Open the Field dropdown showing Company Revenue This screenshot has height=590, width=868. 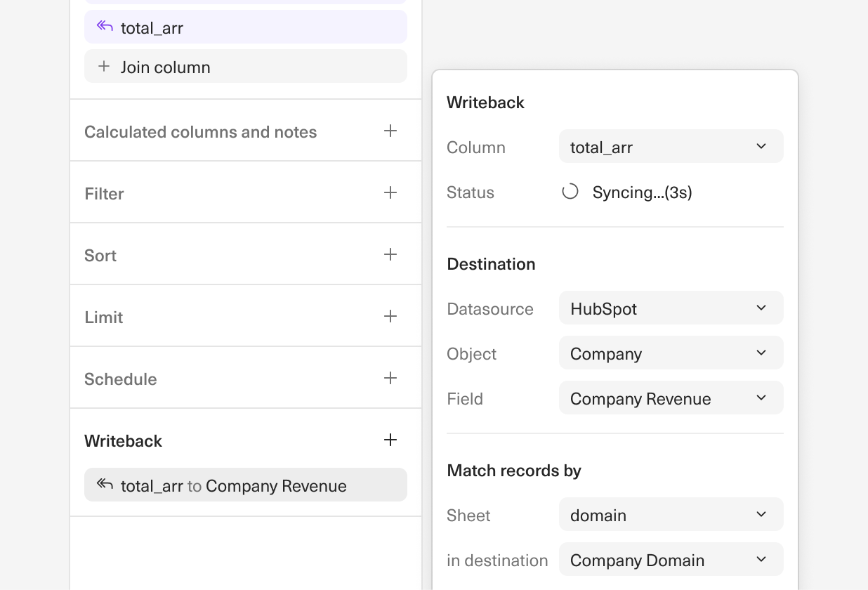tap(671, 398)
